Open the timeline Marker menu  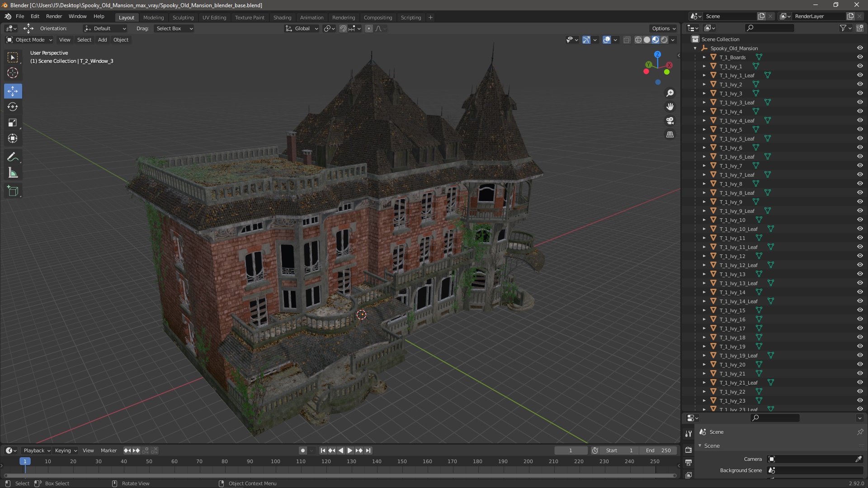click(108, 450)
